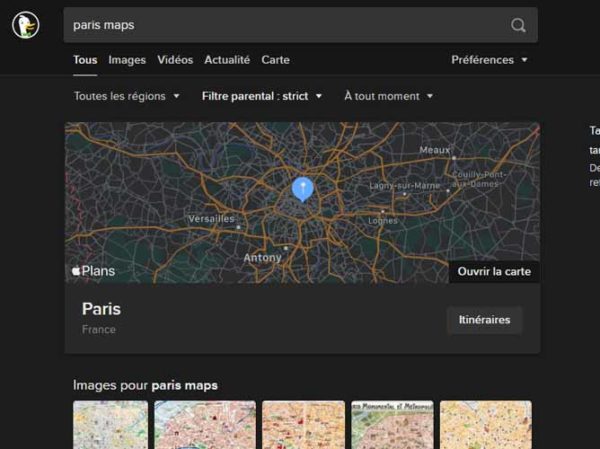Image resolution: width=600 pixels, height=449 pixels.
Task: Click the Ouvrir la carte button
Action: [x=494, y=271]
